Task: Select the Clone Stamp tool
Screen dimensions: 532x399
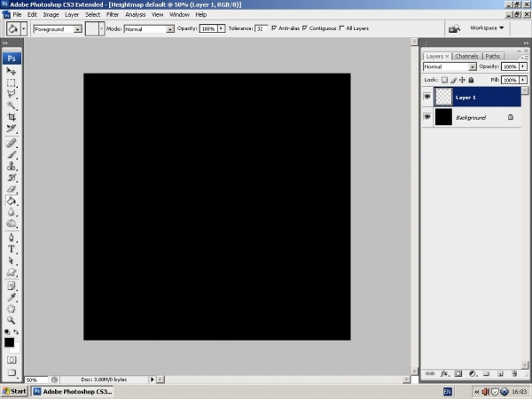Action: [x=12, y=167]
